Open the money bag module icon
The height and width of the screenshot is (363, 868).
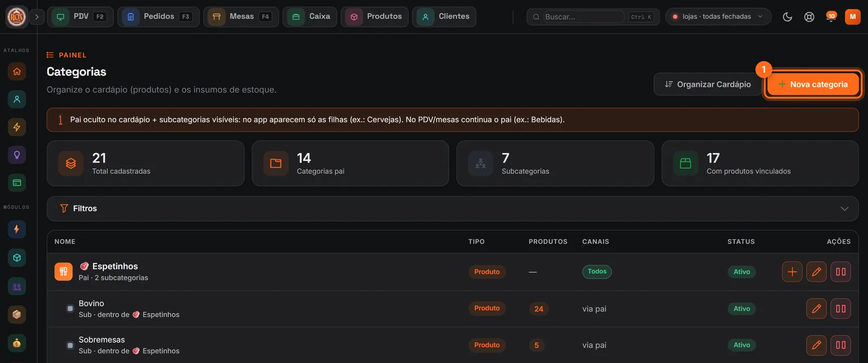(17, 343)
